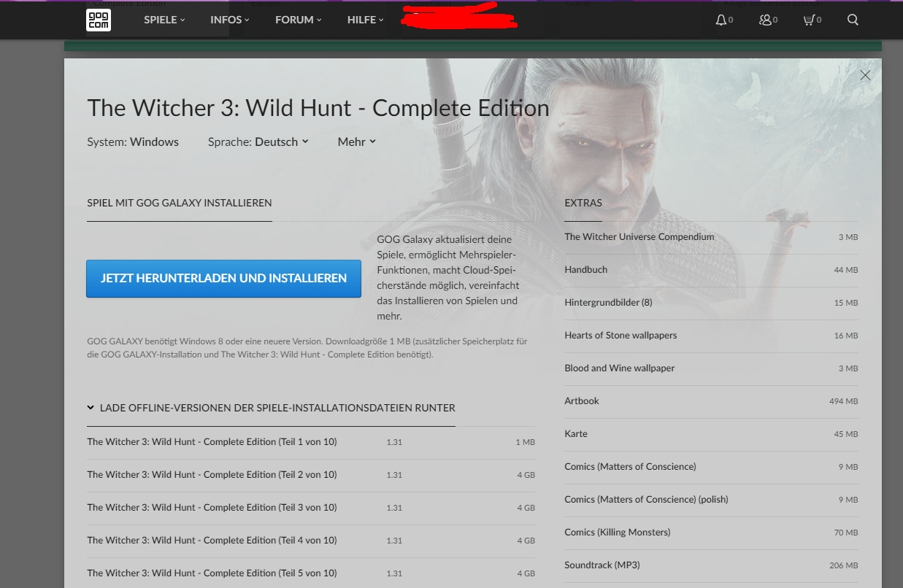Image resolution: width=903 pixels, height=588 pixels.
Task: Download Comics (Killing Monsters)
Action: 711,533
